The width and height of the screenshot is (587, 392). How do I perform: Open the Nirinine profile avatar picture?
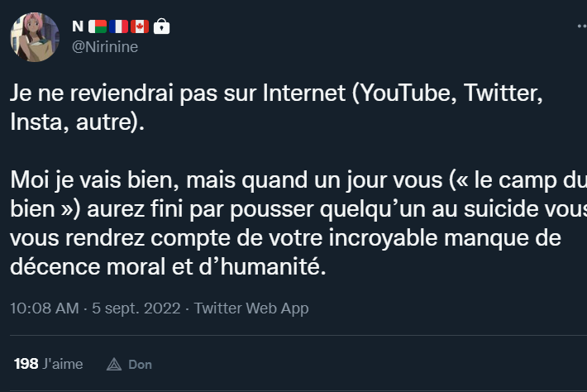click(x=34, y=37)
